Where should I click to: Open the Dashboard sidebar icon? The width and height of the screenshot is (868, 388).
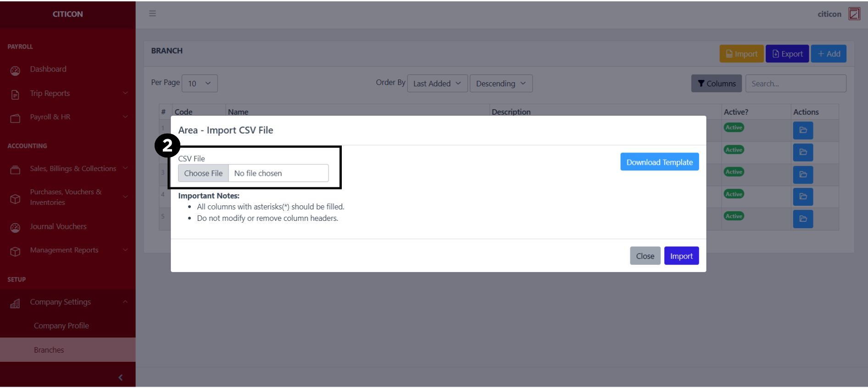coord(15,70)
